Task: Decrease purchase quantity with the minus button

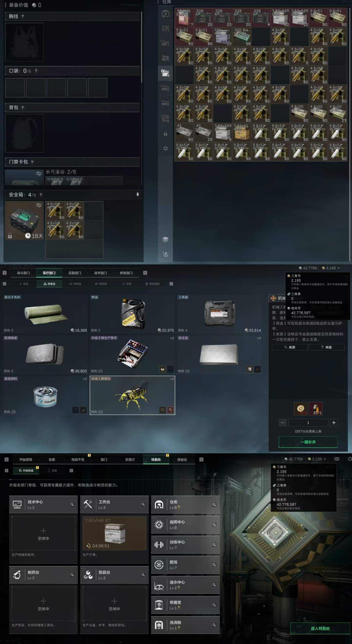Action: pos(283,423)
